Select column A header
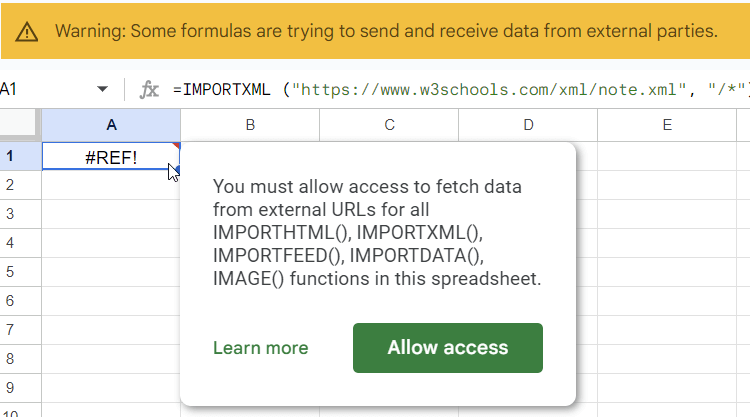Image resolution: width=750 pixels, height=417 pixels. pos(111,125)
